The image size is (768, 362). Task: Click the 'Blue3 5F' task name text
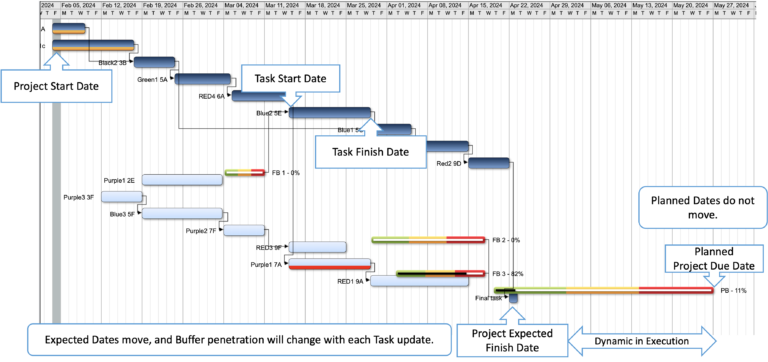[122, 214]
